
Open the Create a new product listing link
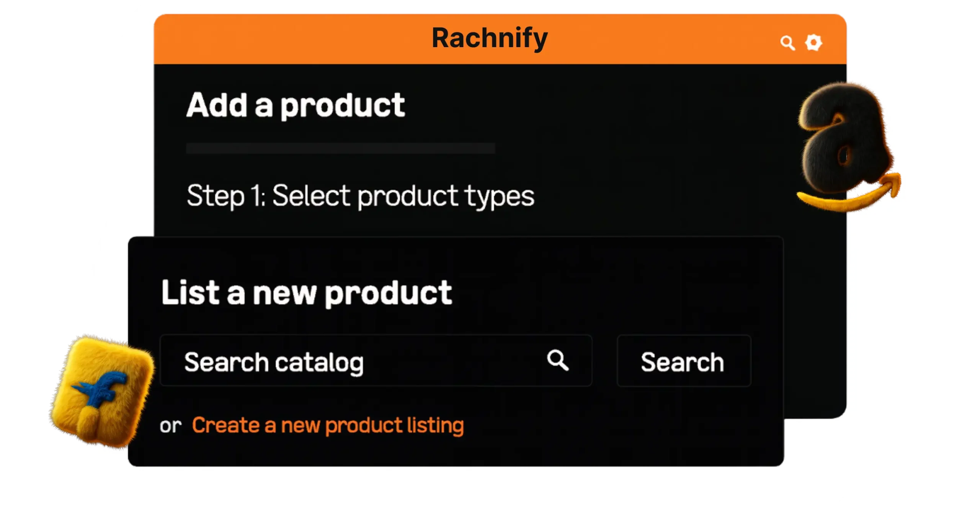(x=328, y=425)
